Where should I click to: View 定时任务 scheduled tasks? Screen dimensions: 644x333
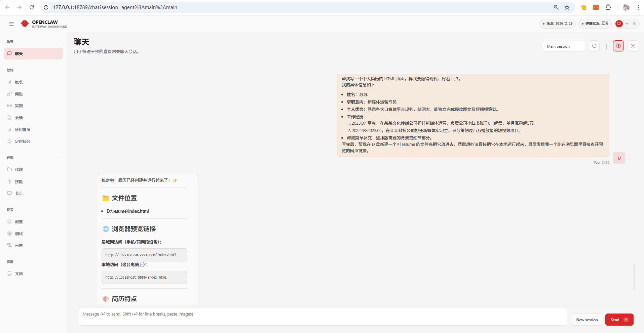pos(23,141)
